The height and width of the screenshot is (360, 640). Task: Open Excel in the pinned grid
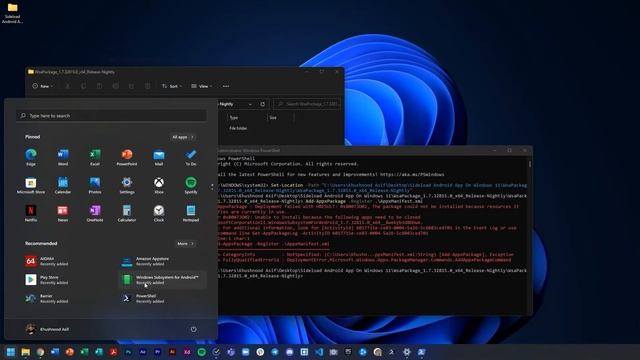click(95, 157)
